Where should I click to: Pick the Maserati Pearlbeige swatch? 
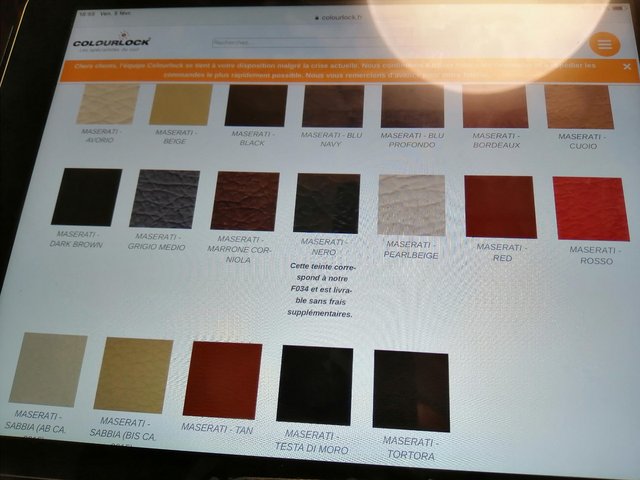411,205
